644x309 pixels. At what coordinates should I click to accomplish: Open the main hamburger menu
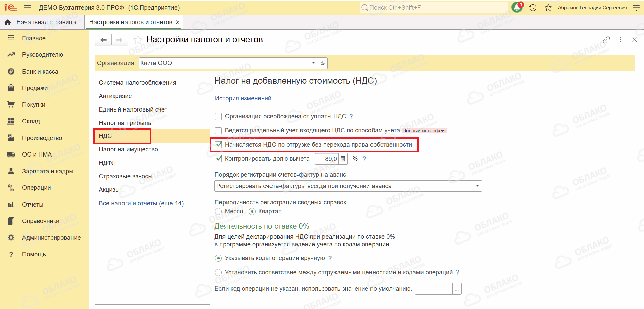click(28, 8)
